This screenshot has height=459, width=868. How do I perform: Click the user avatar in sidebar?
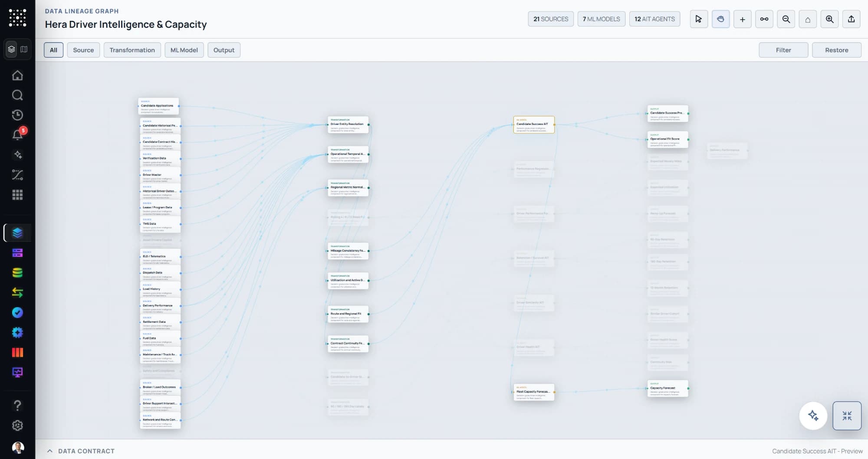pyautogui.click(x=18, y=447)
